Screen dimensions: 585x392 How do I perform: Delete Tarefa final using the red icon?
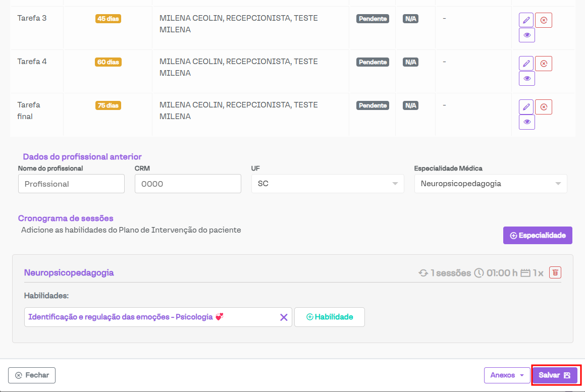544,107
